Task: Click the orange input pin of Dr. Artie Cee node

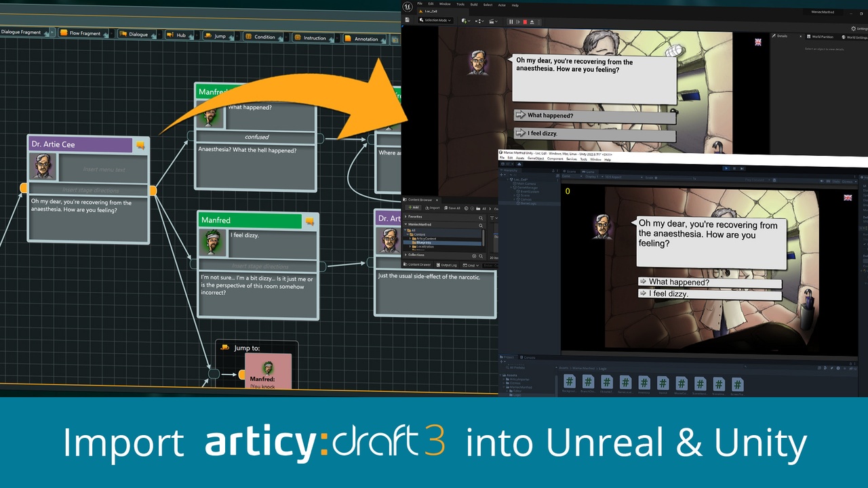Action: click(x=24, y=188)
